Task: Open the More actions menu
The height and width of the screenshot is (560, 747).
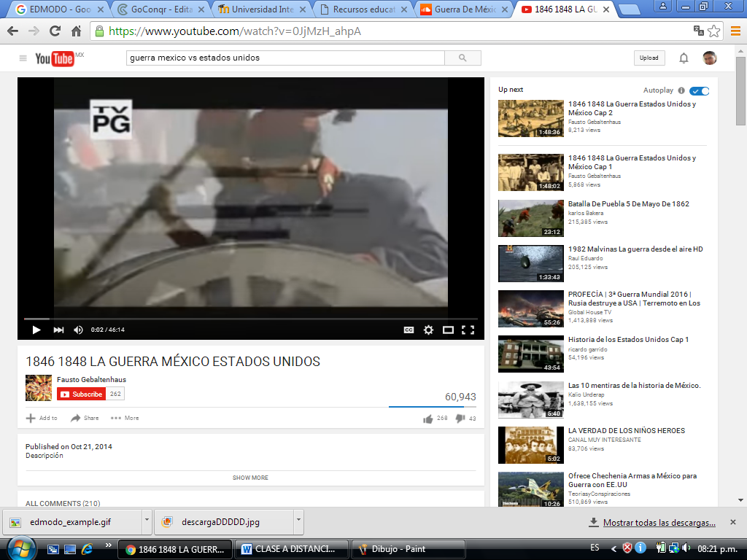Action: click(x=125, y=418)
